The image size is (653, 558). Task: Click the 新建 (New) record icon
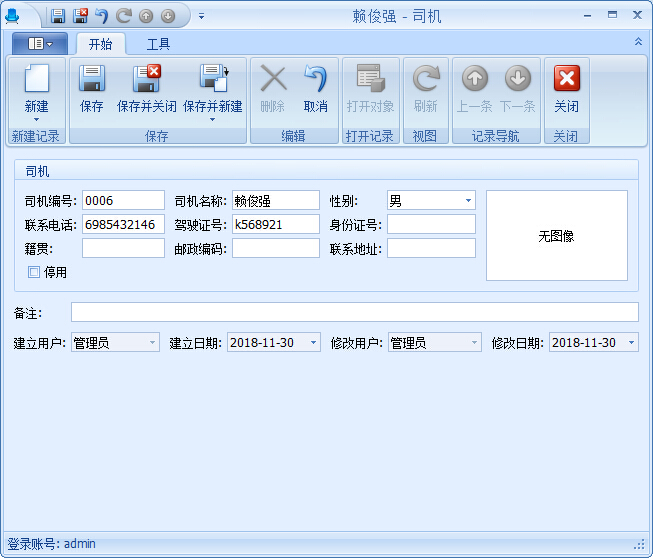36,80
